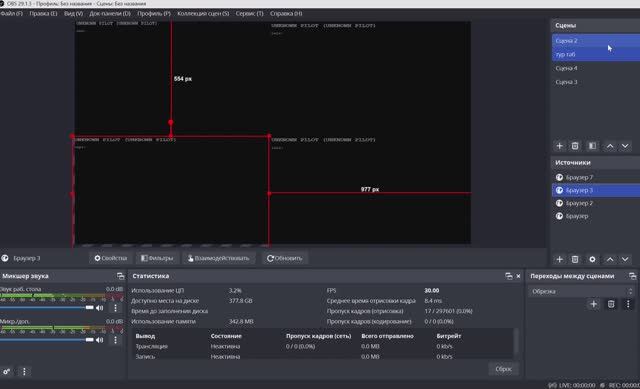Select the Сцена 4 scene
Screen dimensions: 640x389
596,68
